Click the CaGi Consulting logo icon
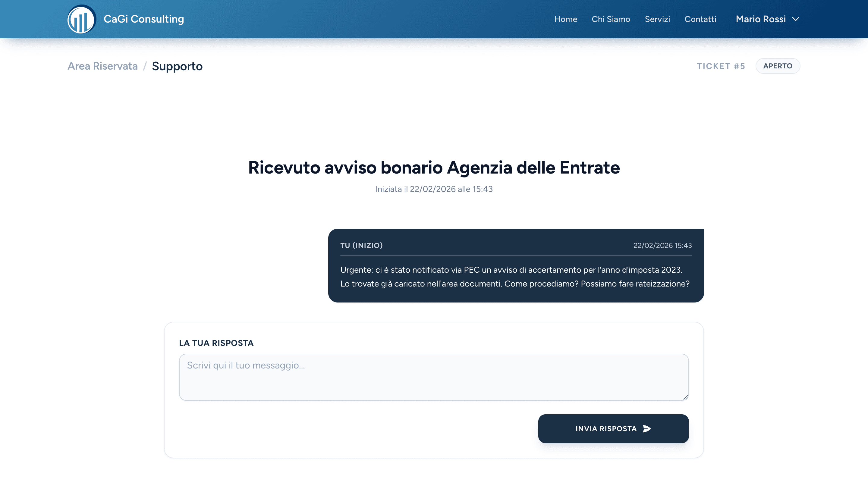Screen dimensions: 868x489 coord(82,19)
